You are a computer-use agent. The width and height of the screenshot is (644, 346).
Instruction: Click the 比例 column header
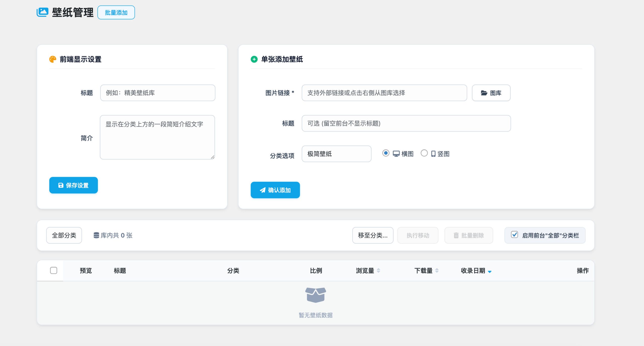click(316, 271)
